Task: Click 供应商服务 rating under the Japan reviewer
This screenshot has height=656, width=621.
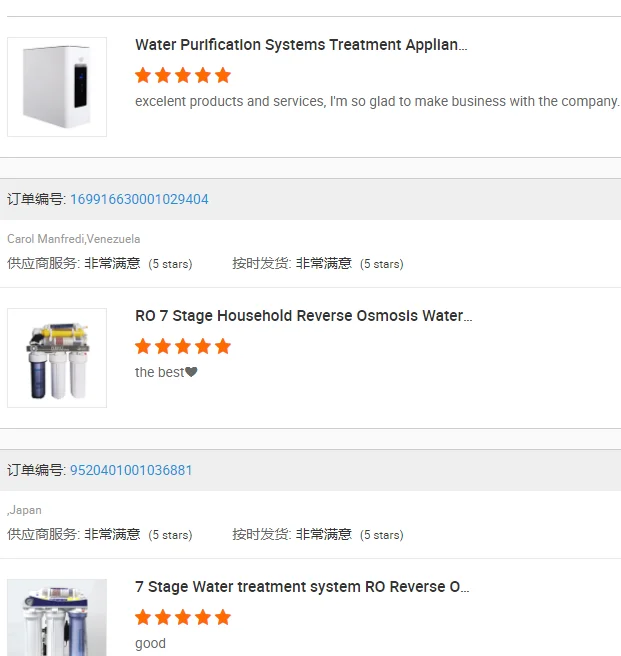Action: click(100, 535)
